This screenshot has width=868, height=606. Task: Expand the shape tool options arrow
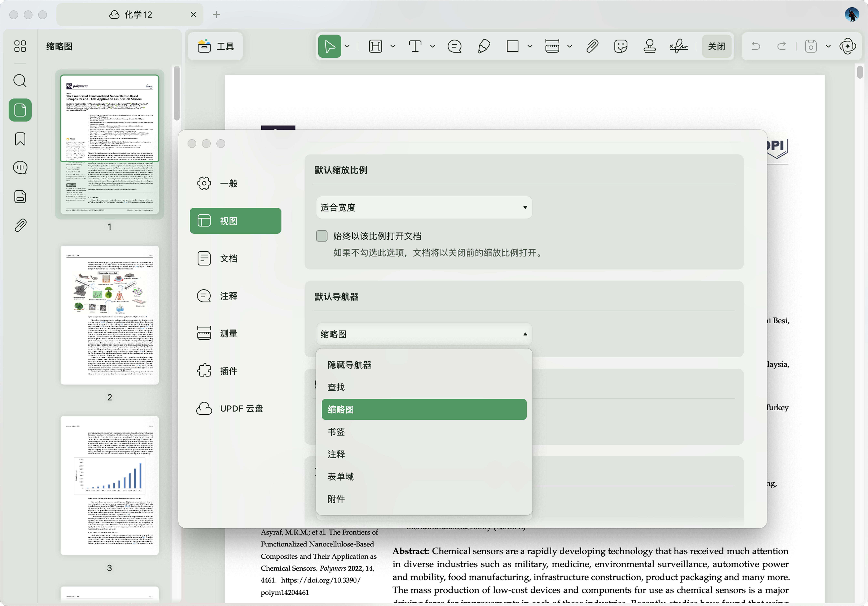point(530,46)
